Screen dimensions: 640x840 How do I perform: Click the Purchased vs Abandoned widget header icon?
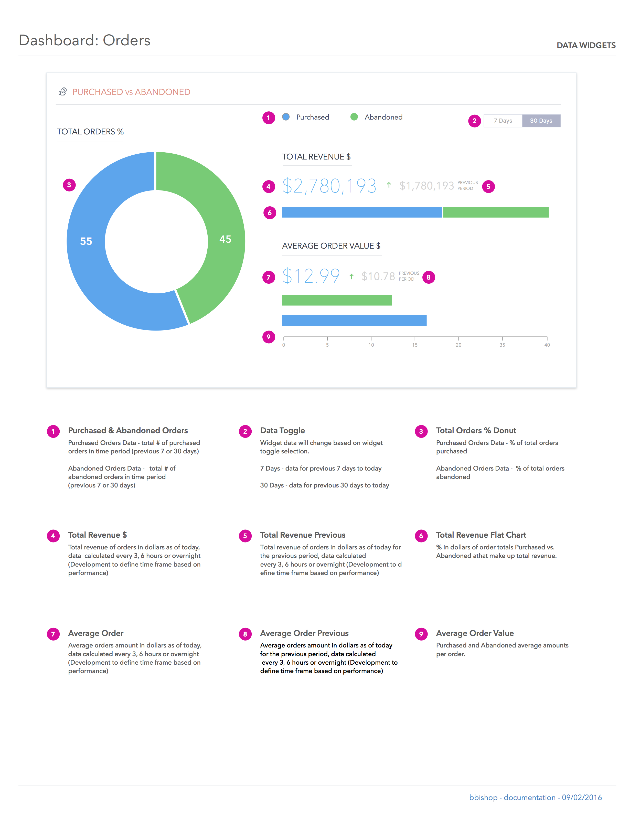(x=62, y=92)
